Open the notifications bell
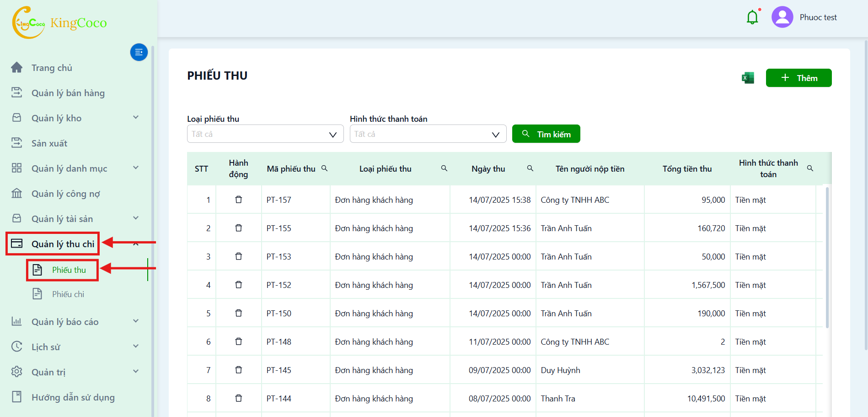Screen dimensions: 868x417 752,17
